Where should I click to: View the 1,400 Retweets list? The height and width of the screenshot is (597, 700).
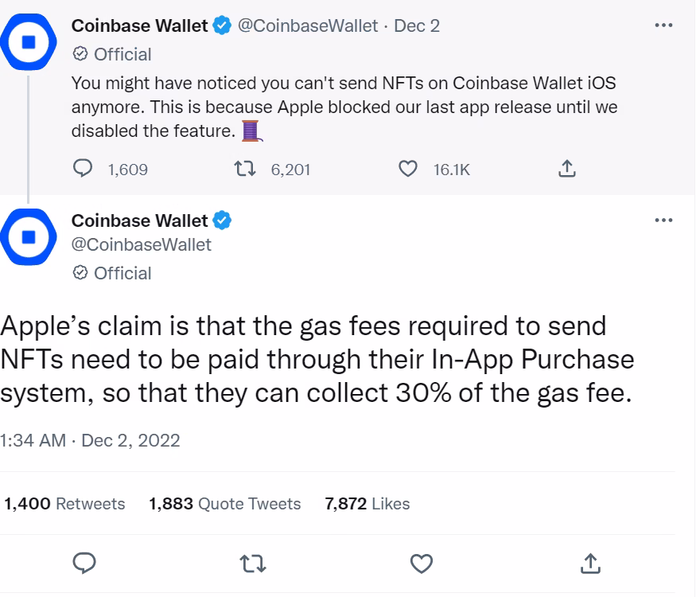coord(64,504)
